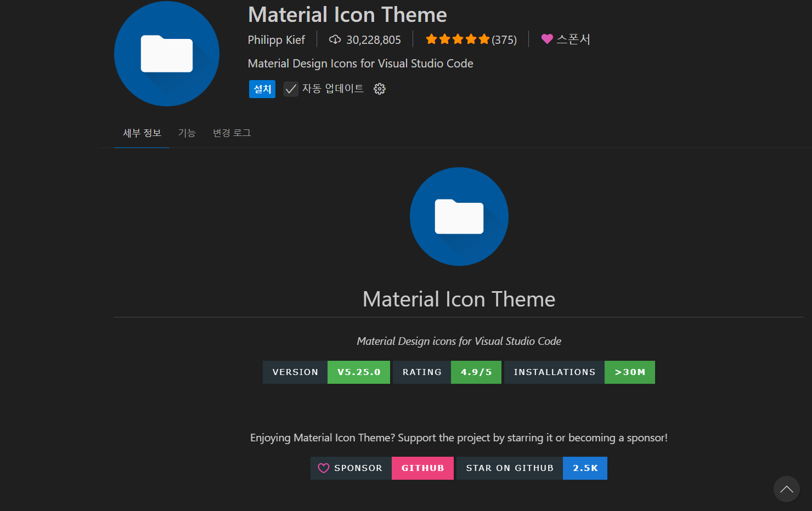Screen dimensions: 812x511
Task: Click the INSTALLATIONS >30M badge
Action: [579, 372]
